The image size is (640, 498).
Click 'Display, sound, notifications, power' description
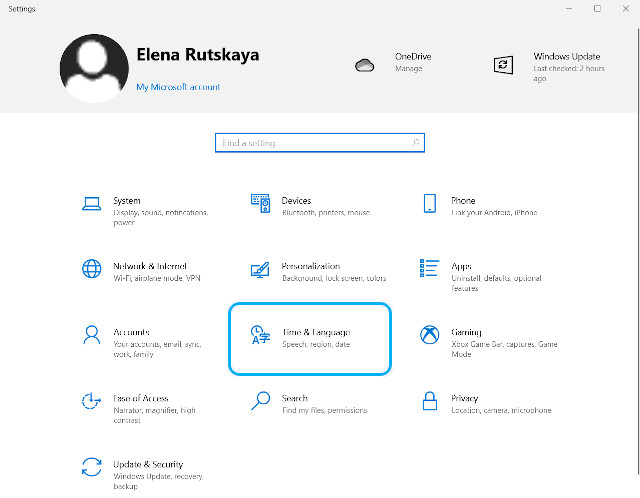[161, 218]
